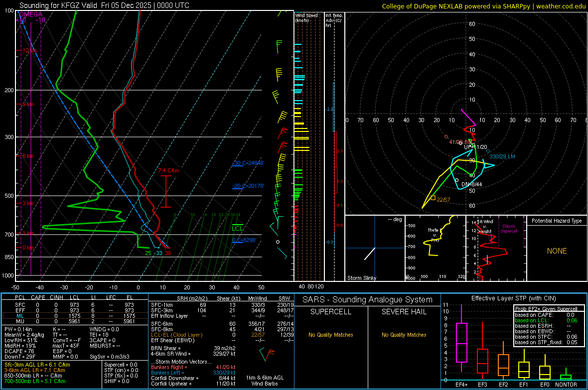This screenshot has width=588, height=390.
Task: Click the Corfidi Downshear = label
Action: (x=174, y=379)
